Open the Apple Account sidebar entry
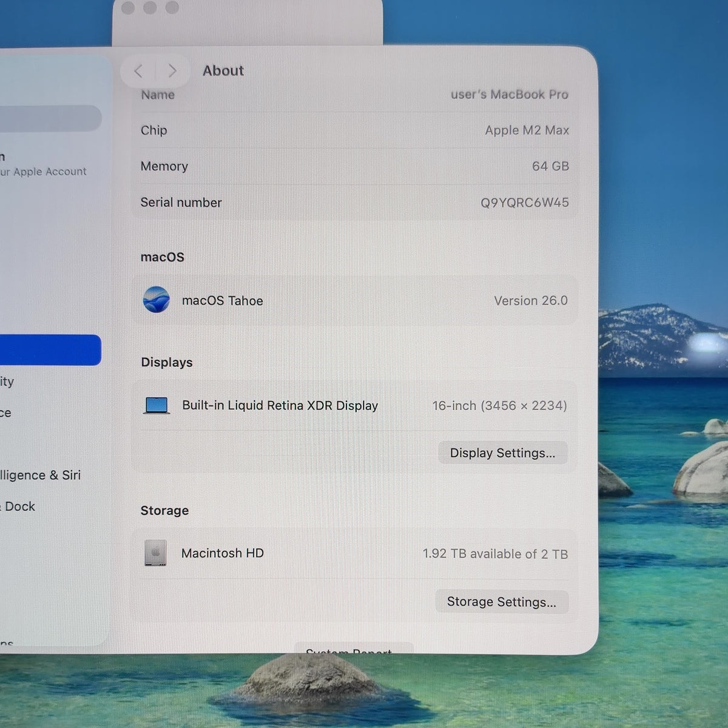 (x=44, y=164)
